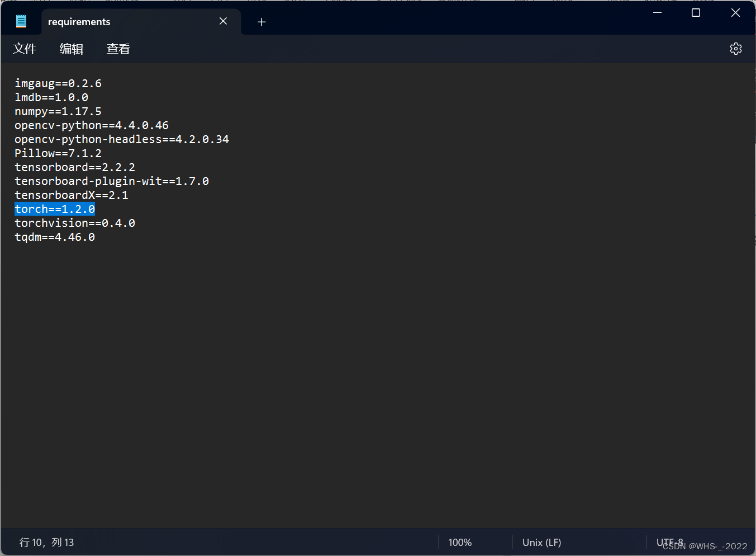Open the Notepad settings gear
Screen dimensions: 756x556
(735, 49)
